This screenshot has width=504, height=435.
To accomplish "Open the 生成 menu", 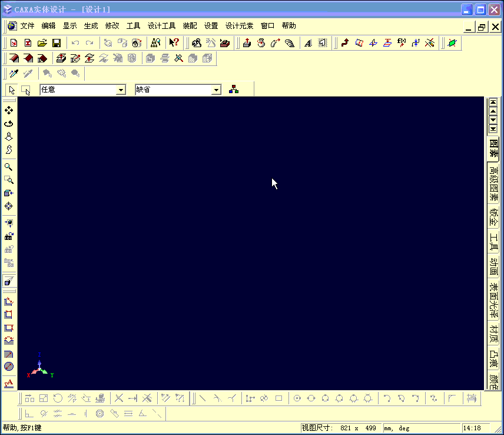I will [x=91, y=26].
